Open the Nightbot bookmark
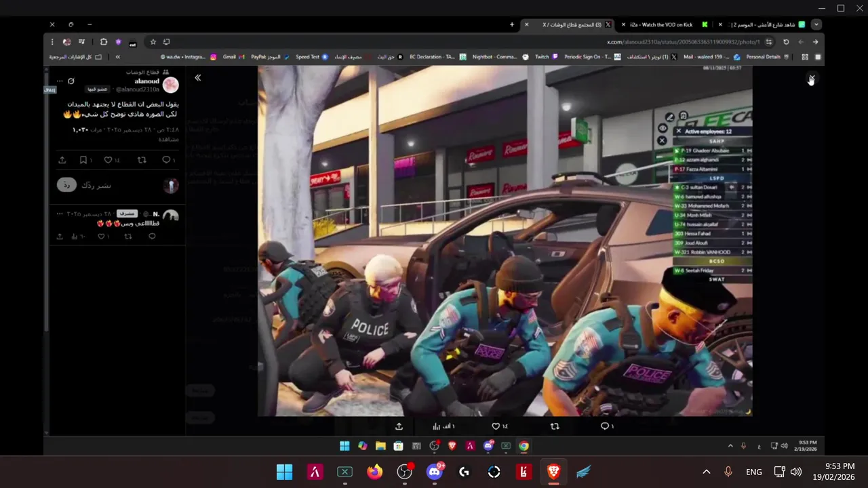Viewport: 868px width, 488px height. click(500, 57)
